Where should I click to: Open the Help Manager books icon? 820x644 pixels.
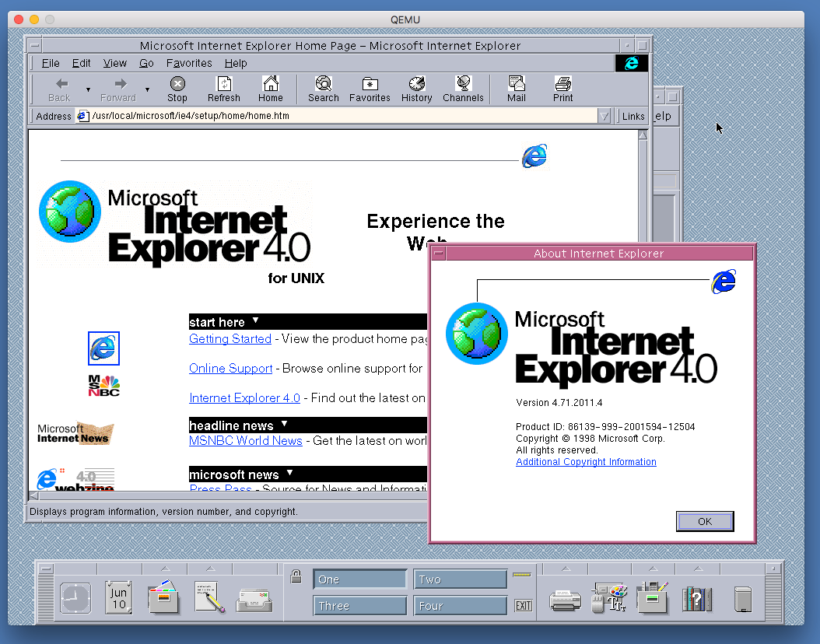[697, 599]
